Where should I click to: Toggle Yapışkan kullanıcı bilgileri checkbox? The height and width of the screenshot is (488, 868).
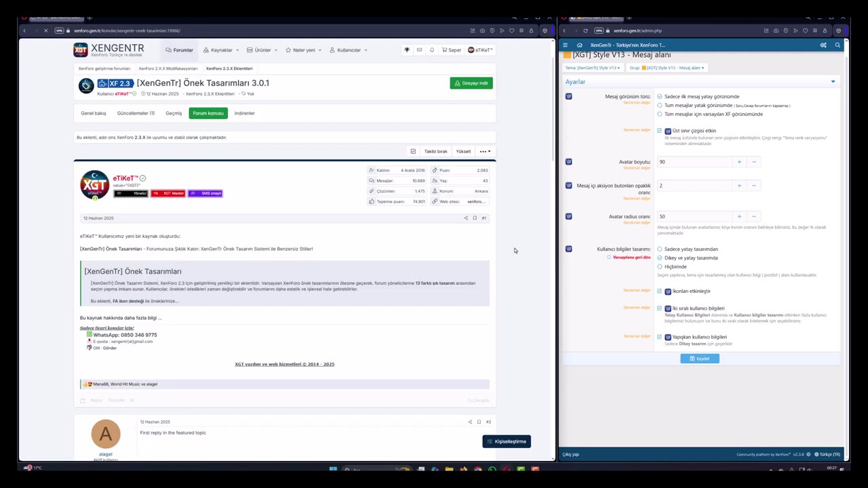click(x=659, y=337)
